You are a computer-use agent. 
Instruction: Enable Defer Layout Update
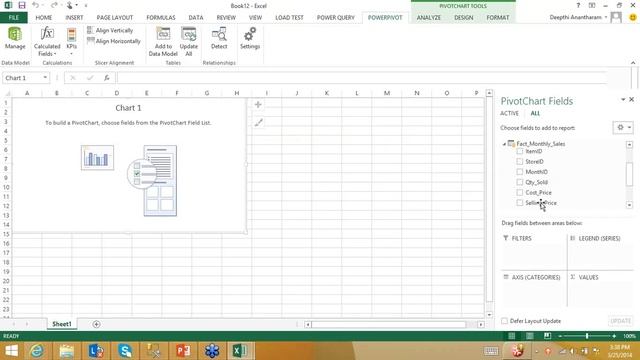coord(504,321)
